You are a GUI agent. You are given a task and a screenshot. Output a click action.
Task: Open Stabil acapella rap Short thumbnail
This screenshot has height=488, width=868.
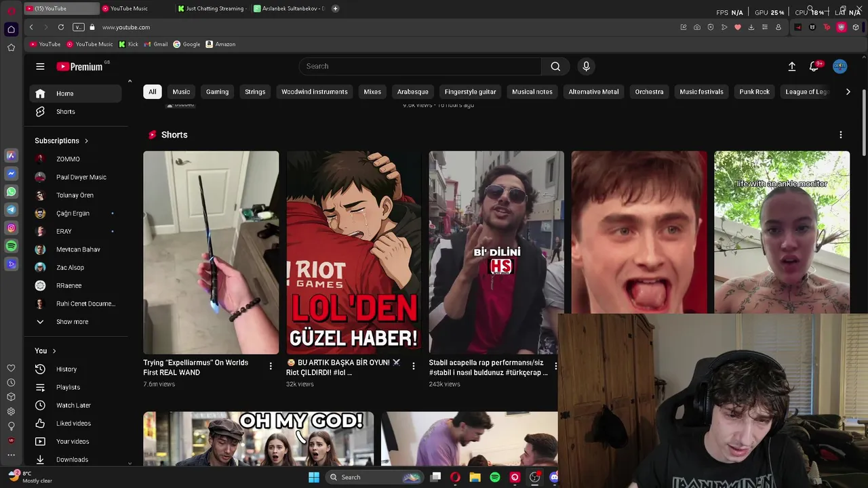click(x=496, y=252)
